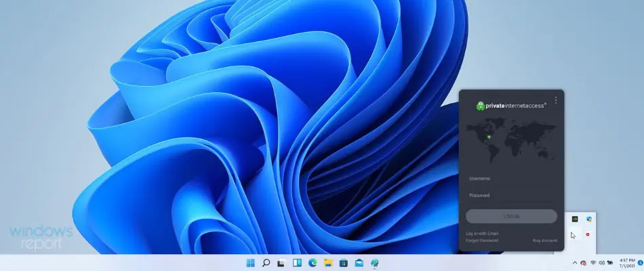Click NVIDIA icon in tray overflow
Viewport: 644px width, 271px height.
(x=575, y=220)
